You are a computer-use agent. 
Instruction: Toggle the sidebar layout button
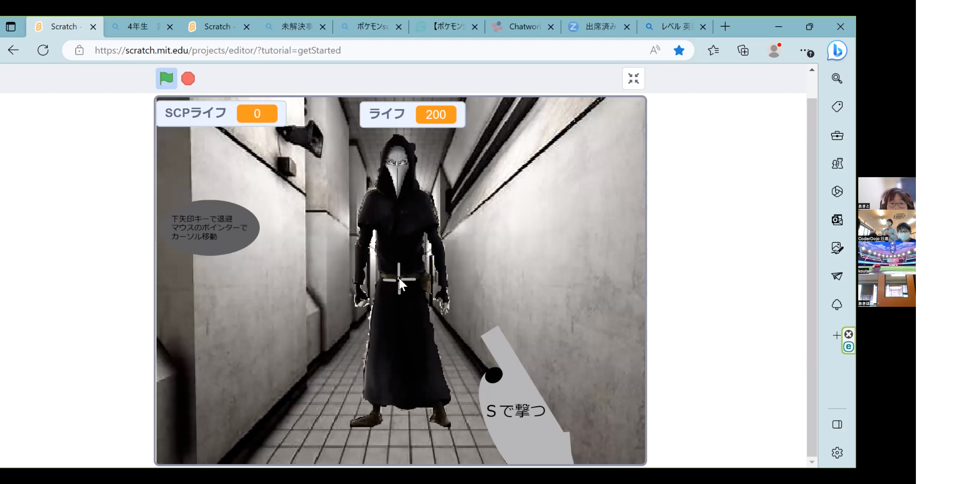point(837,425)
